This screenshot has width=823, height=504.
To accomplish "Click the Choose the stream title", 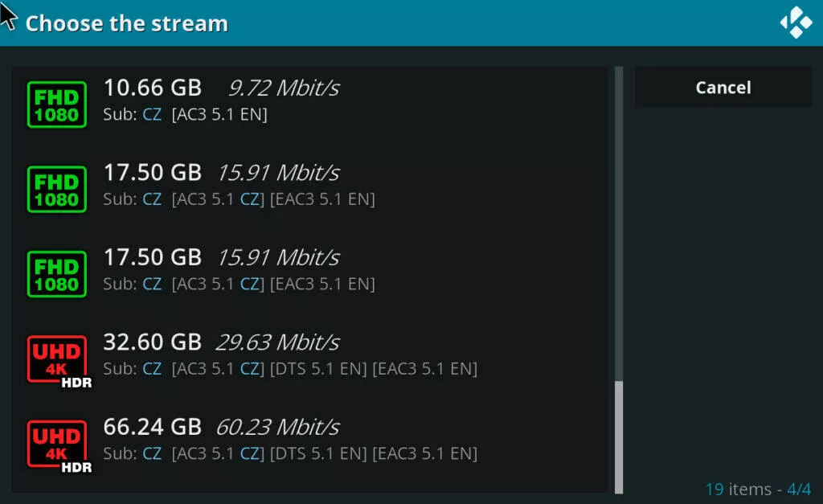I will click(x=127, y=23).
